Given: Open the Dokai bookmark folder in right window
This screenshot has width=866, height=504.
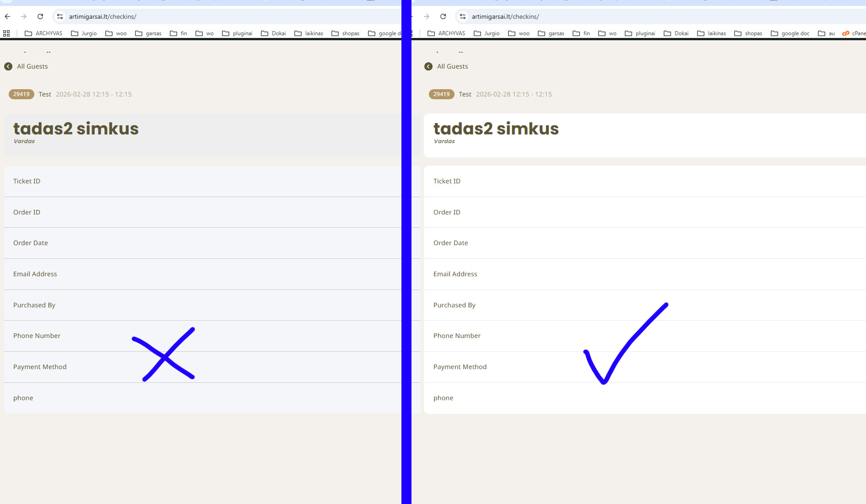Looking at the screenshot, I should (x=676, y=33).
